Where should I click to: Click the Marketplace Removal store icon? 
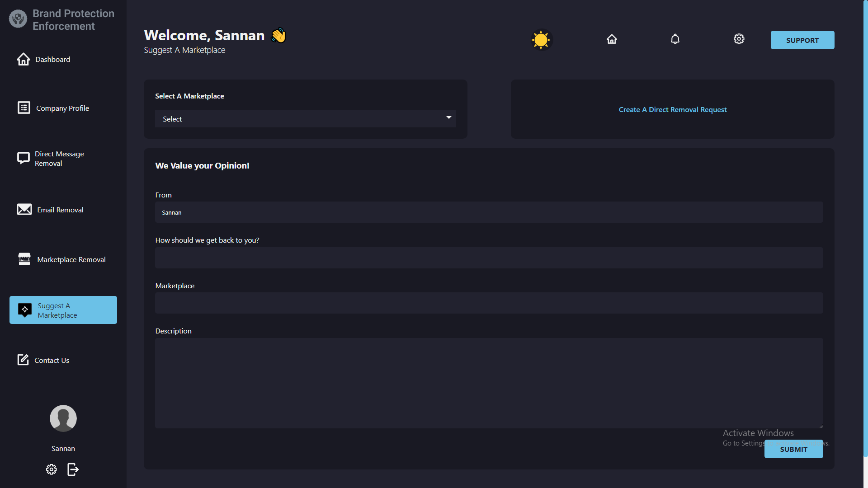pyautogui.click(x=24, y=259)
